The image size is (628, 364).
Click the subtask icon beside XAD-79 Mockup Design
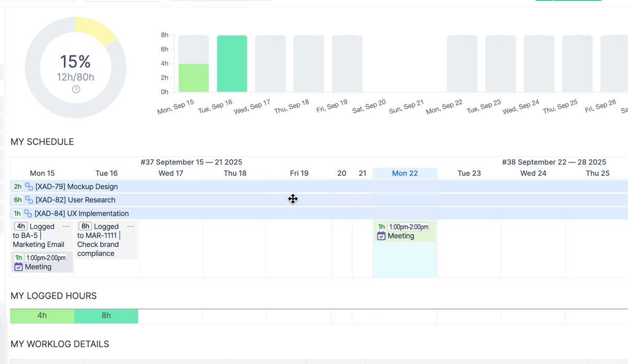pyautogui.click(x=29, y=187)
